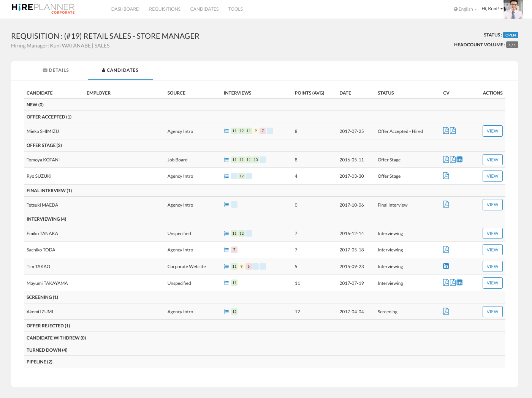
Task: Click Mayumi TAKAYAMA's LinkedIn icon
Action: (459, 283)
